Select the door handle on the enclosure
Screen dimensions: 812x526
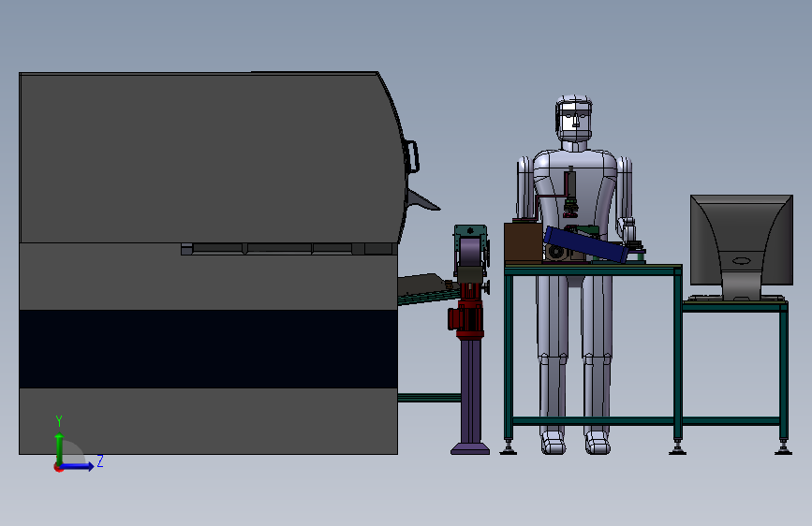tap(413, 156)
